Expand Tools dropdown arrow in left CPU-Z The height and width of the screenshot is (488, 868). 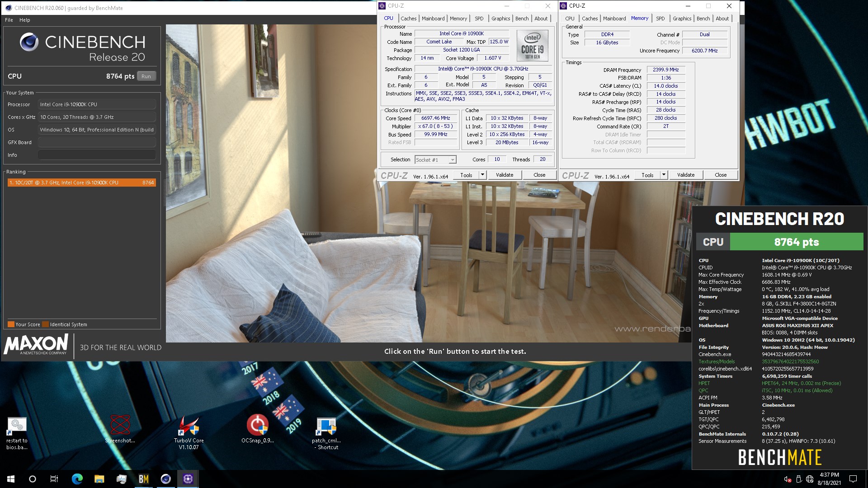[482, 175]
